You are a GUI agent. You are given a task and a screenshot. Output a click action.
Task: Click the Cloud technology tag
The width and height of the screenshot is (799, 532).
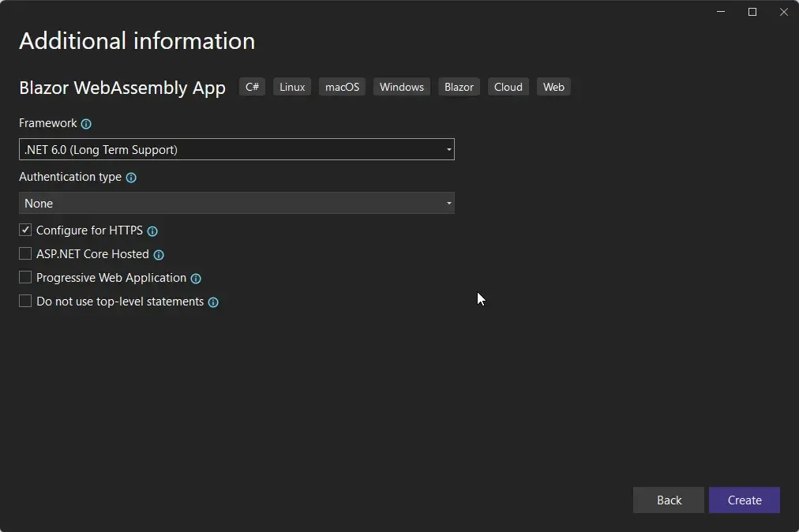tap(508, 87)
